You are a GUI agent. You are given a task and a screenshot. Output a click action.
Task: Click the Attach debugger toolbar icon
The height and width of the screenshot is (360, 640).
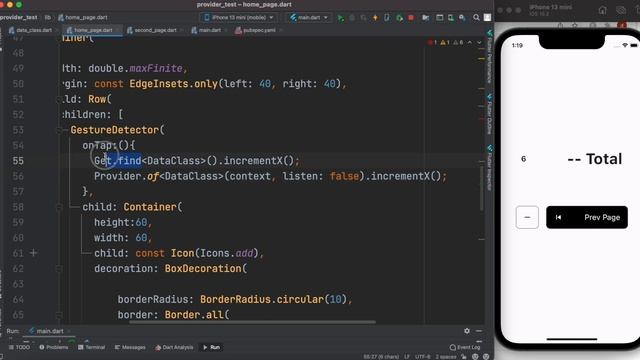coord(400,18)
